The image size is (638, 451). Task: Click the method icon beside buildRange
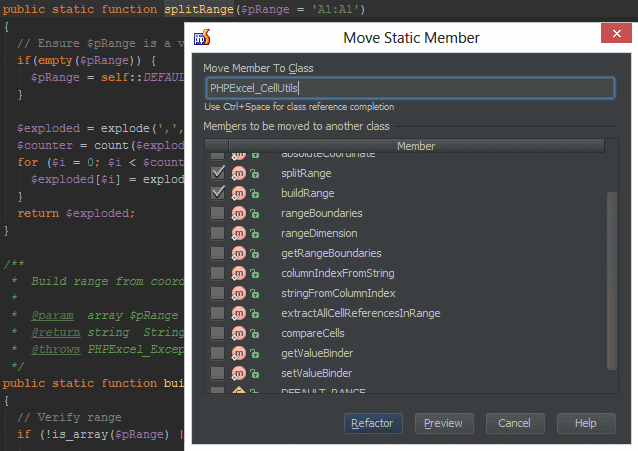point(239,193)
